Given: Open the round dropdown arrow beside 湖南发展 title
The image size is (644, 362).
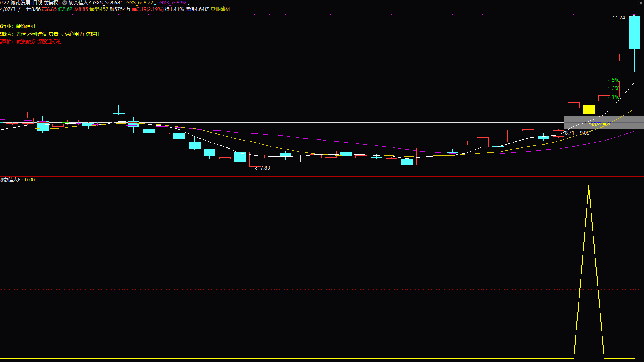Looking at the screenshot, I should pos(65,3).
